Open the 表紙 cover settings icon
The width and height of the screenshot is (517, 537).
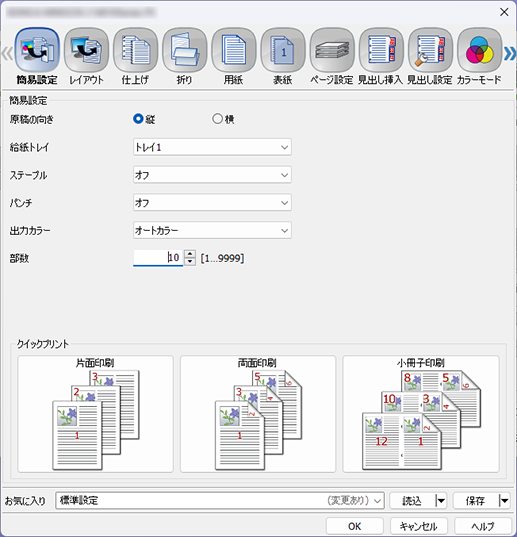tap(283, 50)
